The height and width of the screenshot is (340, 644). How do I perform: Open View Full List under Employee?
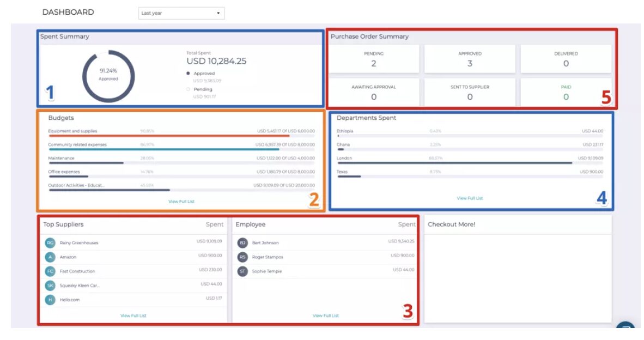tap(326, 316)
